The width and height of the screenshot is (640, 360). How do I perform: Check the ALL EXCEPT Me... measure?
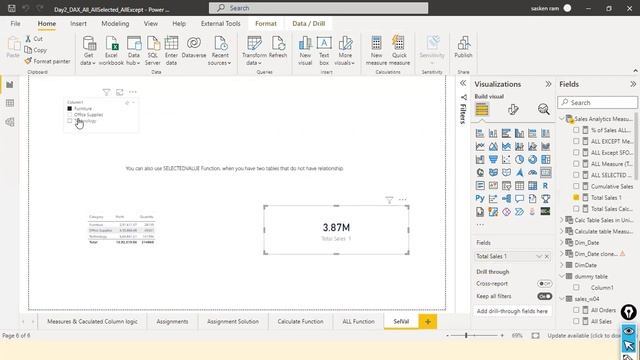(x=576, y=141)
